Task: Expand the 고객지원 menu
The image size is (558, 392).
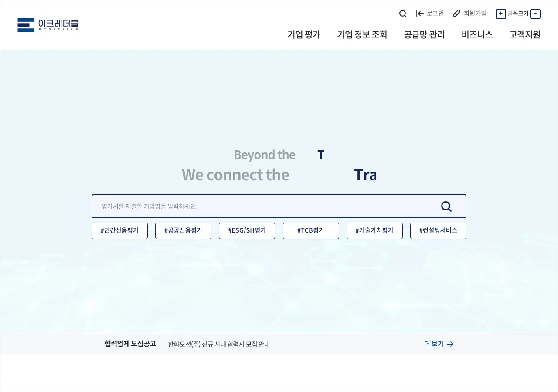Action: click(525, 35)
